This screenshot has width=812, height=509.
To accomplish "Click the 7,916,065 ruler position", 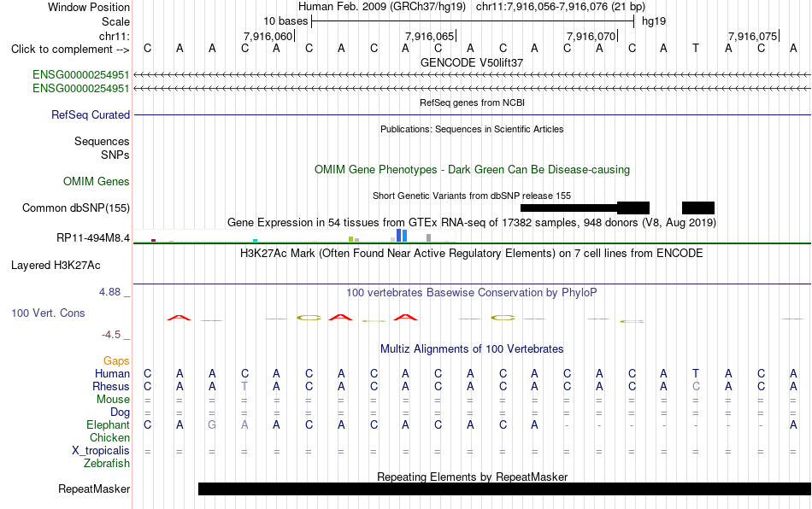I will [x=429, y=36].
